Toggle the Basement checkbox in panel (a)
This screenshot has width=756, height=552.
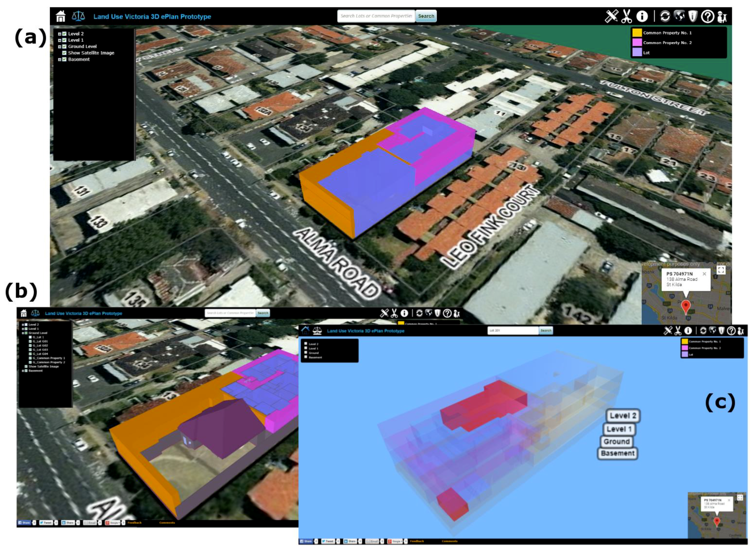click(x=64, y=59)
